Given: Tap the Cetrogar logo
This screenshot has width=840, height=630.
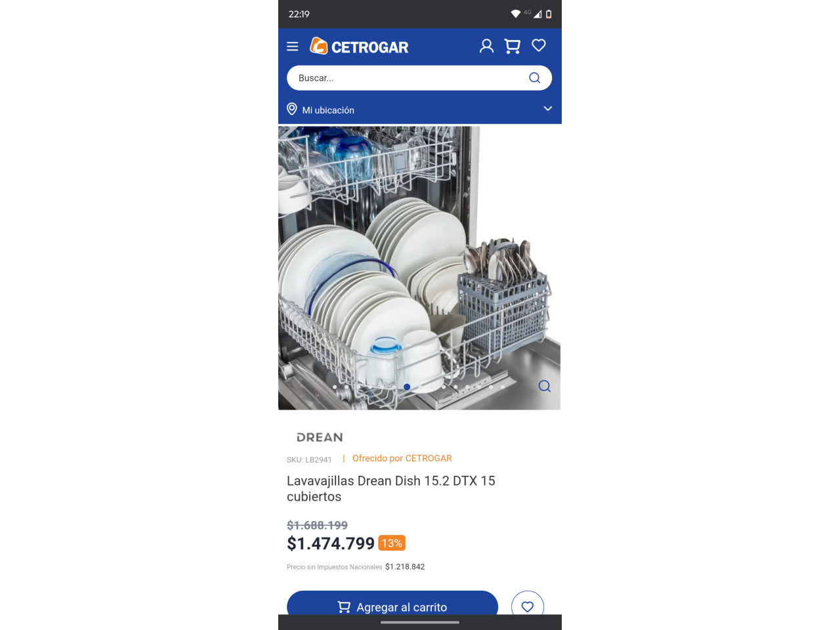Looking at the screenshot, I should [359, 46].
